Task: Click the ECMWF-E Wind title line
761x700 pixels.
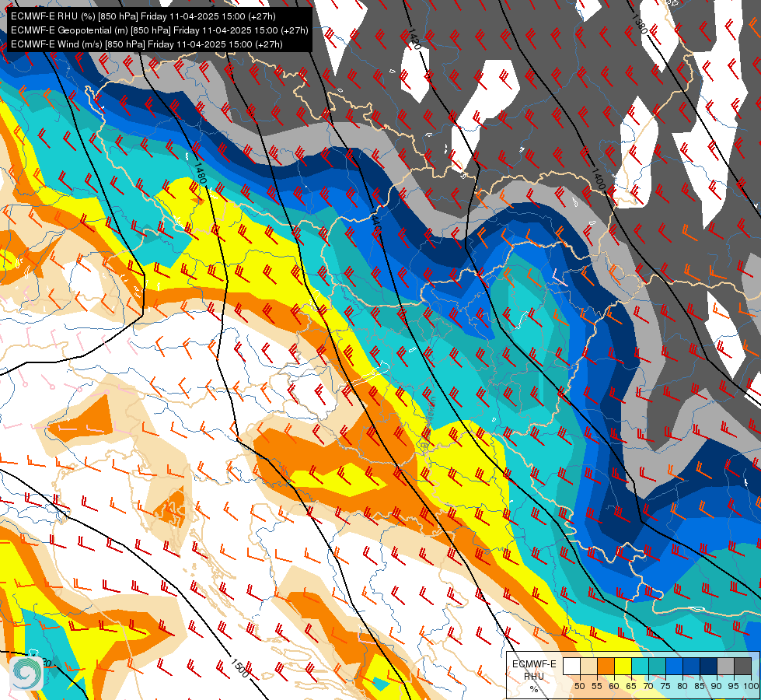Action: [x=147, y=44]
